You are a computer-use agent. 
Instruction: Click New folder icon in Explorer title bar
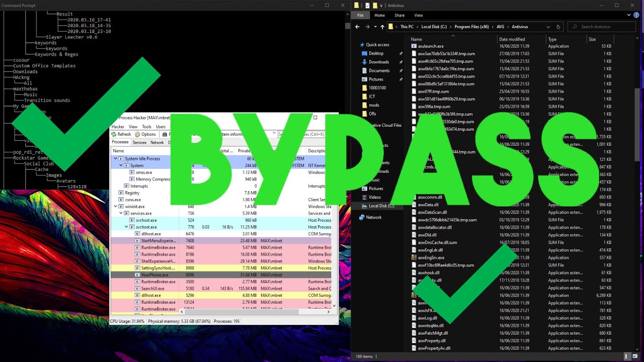click(x=374, y=5)
